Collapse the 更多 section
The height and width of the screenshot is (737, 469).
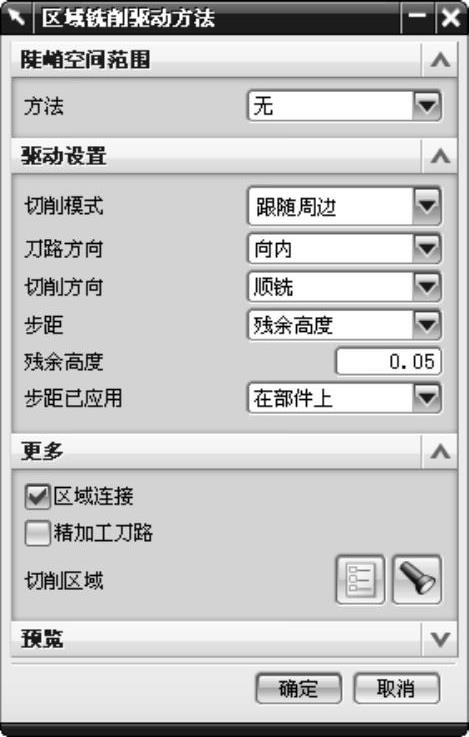click(x=440, y=452)
